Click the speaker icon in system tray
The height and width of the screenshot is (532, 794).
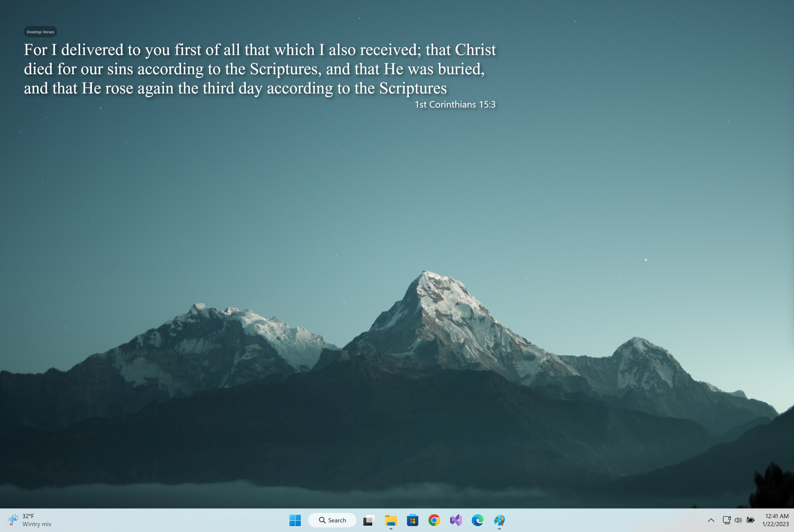[x=738, y=520]
